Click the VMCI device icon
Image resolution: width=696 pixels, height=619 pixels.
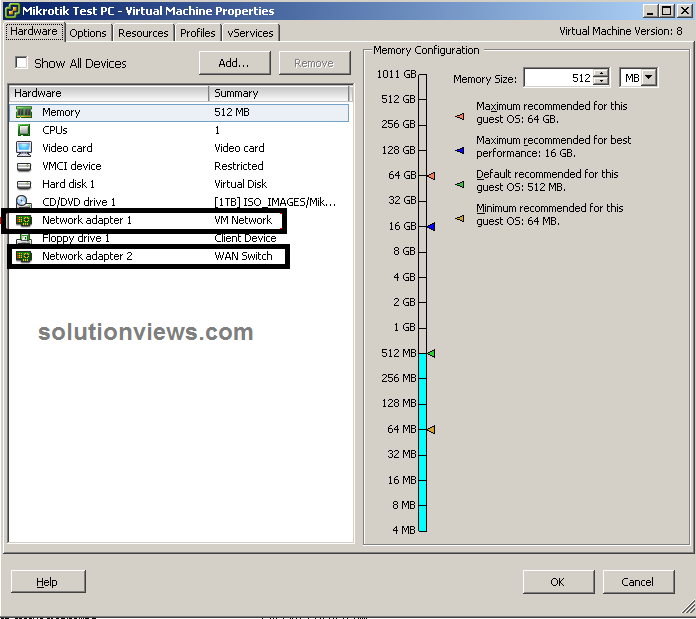click(x=24, y=167)
